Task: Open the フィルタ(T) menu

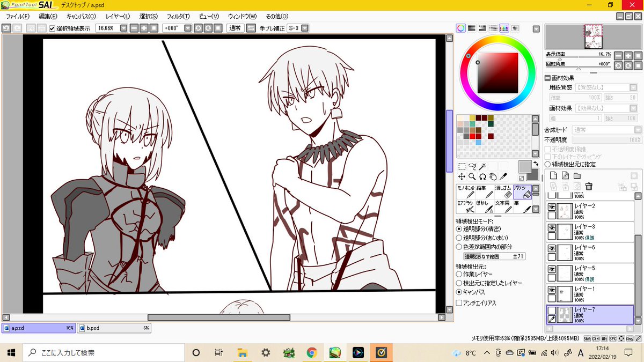Action: pos(178,17)
